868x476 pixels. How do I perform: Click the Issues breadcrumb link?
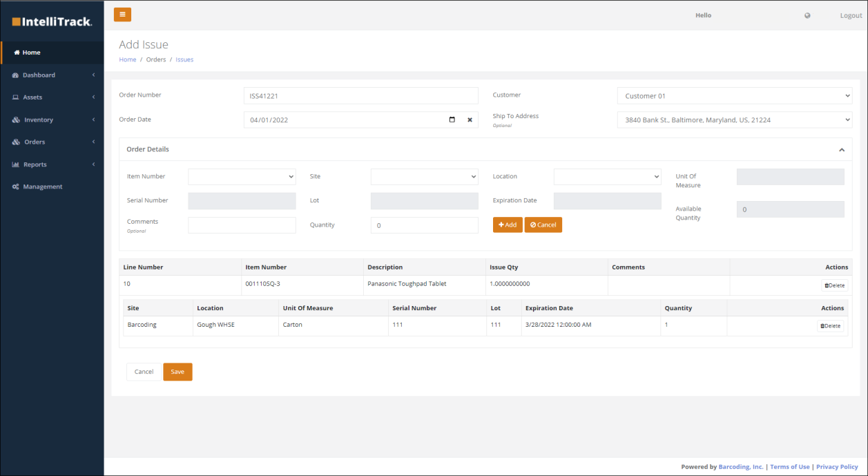tap(184, 59)
